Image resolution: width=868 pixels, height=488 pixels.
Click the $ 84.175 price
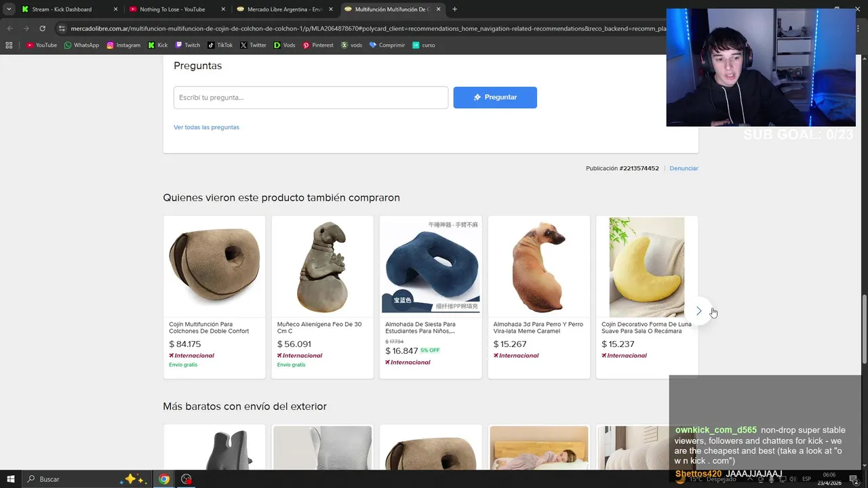coord(184,344)
